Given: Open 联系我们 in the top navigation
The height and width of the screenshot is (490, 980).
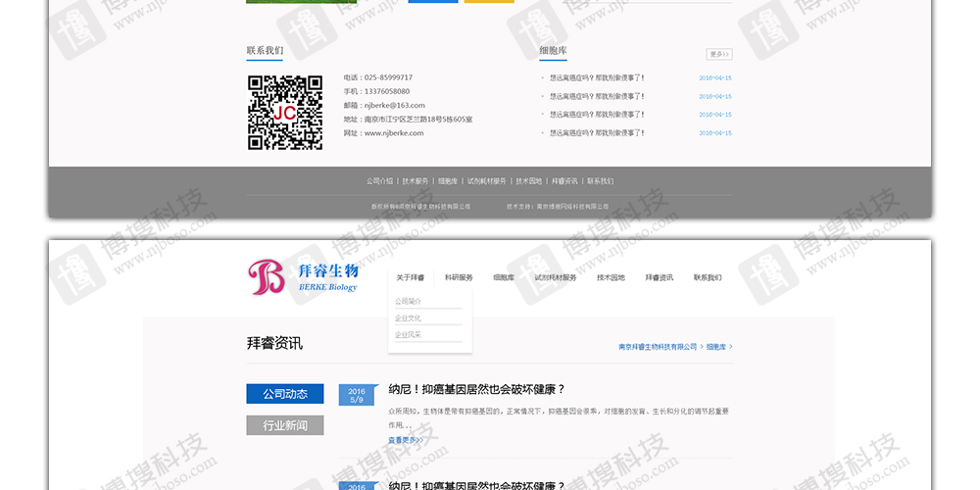Looking at the screenshot, I should [708, 277].
